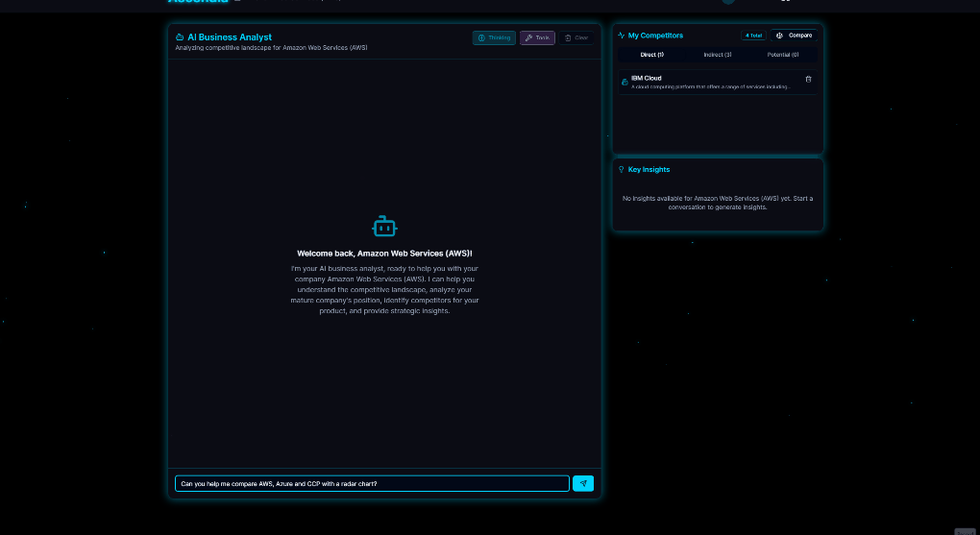Click the Key Insights heading
This screenshot has width=980, height=535.
649,169
